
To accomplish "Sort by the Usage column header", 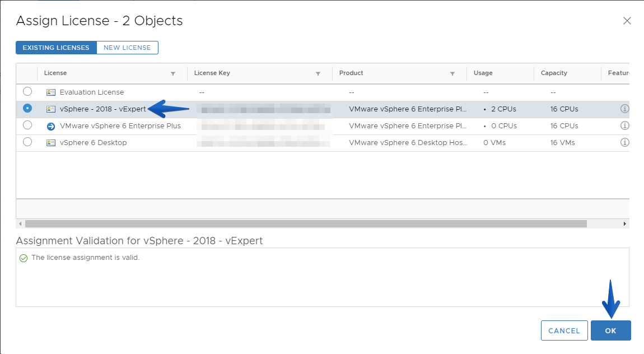I will (483, 73).
